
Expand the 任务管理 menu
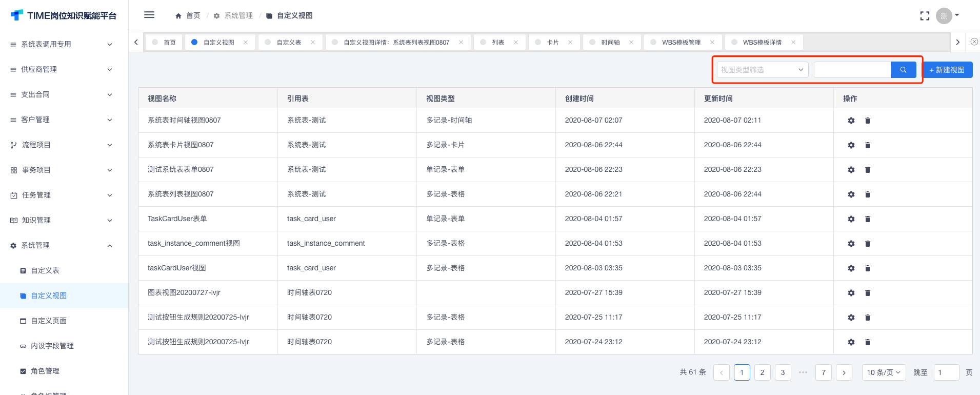pyautogui.click(x=64, y=195)
